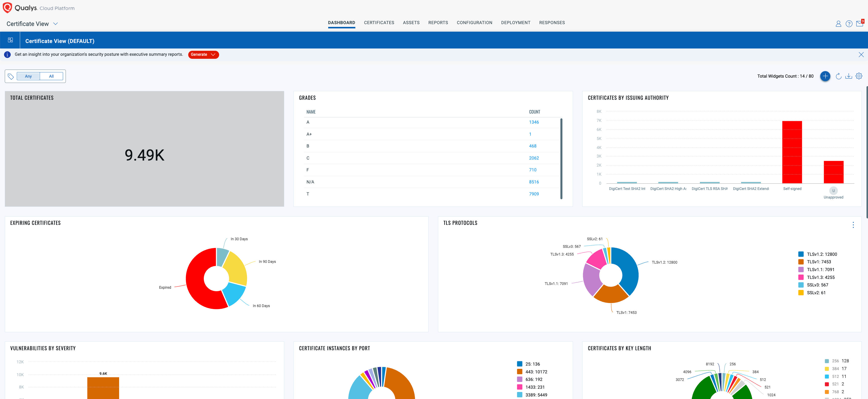Viewport: 868px width, 399px height.
Task: Refresh the dashboard widgets
Action: [838, 76]
